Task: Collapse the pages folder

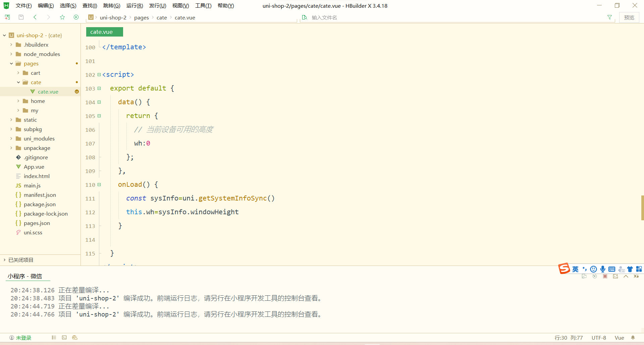Action: click(11, 63)
